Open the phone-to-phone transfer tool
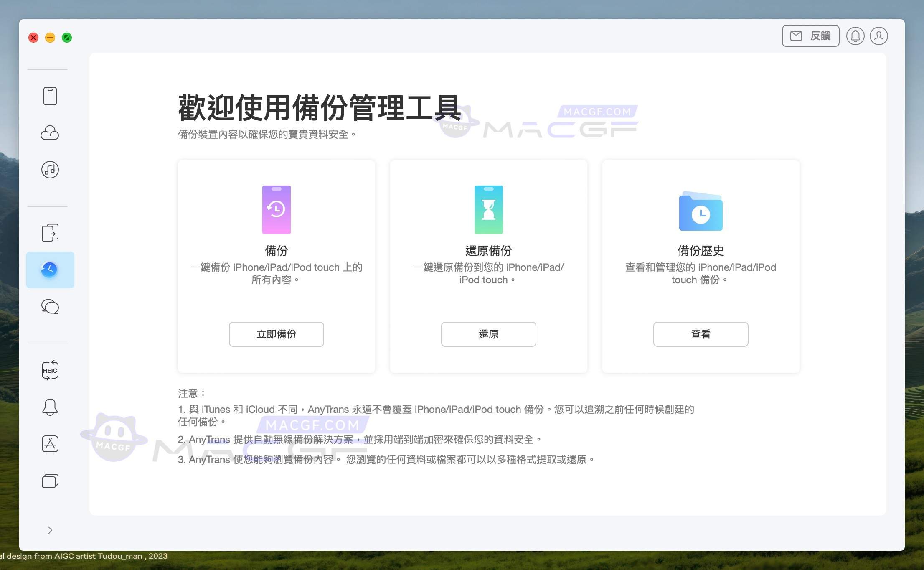Image resolution: width=924 pixels, height=570 pixels. 50,233
